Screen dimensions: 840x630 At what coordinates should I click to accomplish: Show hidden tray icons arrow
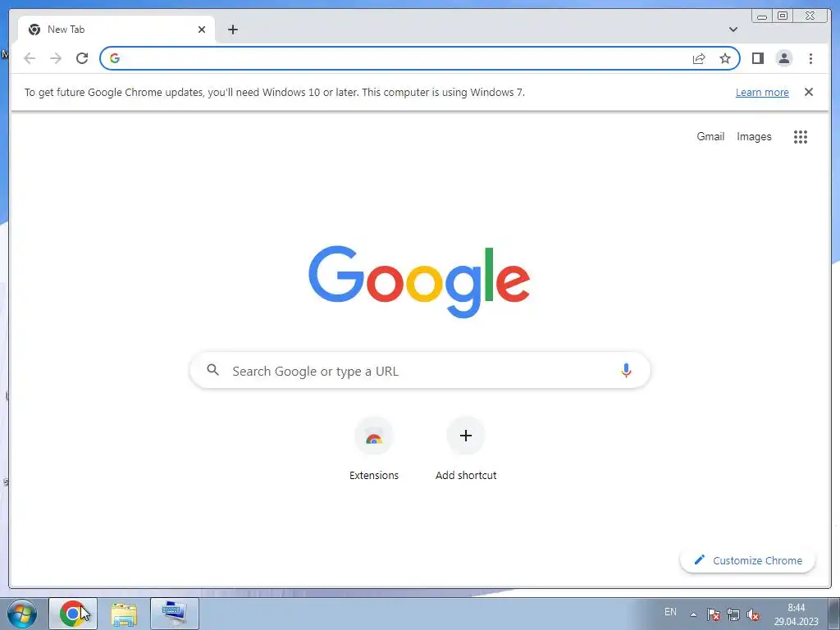click(693, 614)
